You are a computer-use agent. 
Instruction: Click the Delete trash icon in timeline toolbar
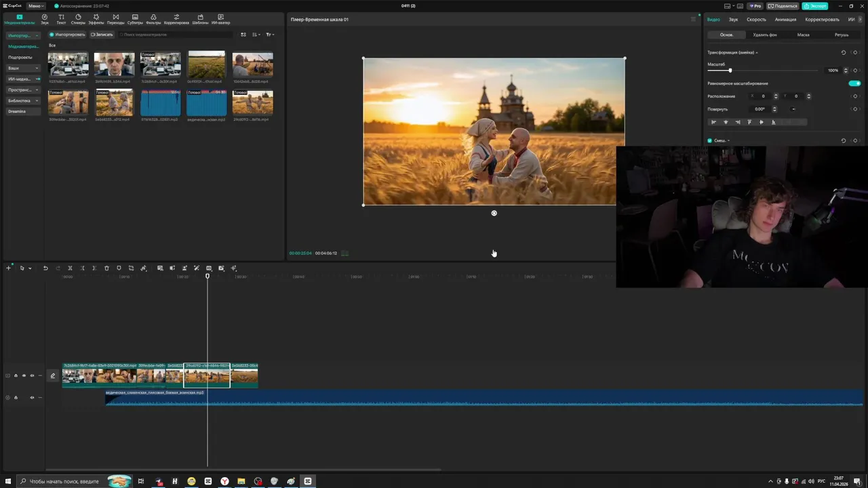[x=106, y=268]
